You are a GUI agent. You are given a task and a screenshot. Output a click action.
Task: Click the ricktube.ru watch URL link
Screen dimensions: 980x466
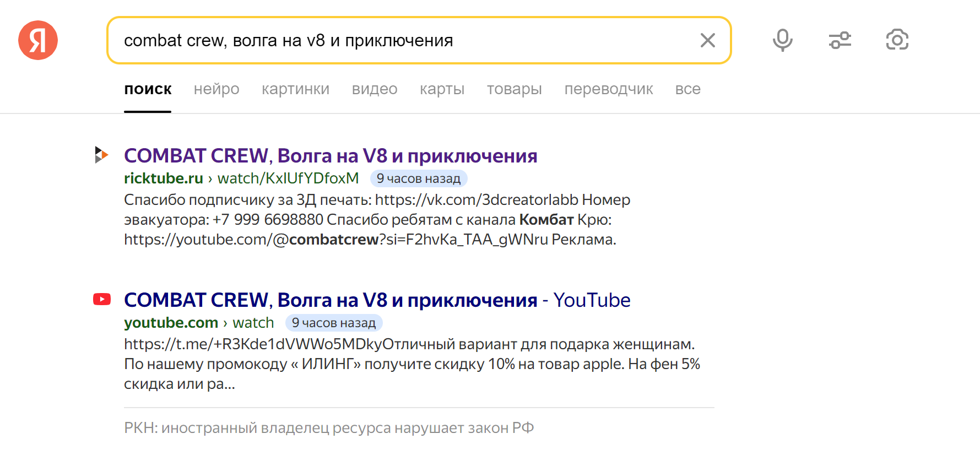[241, 178]
